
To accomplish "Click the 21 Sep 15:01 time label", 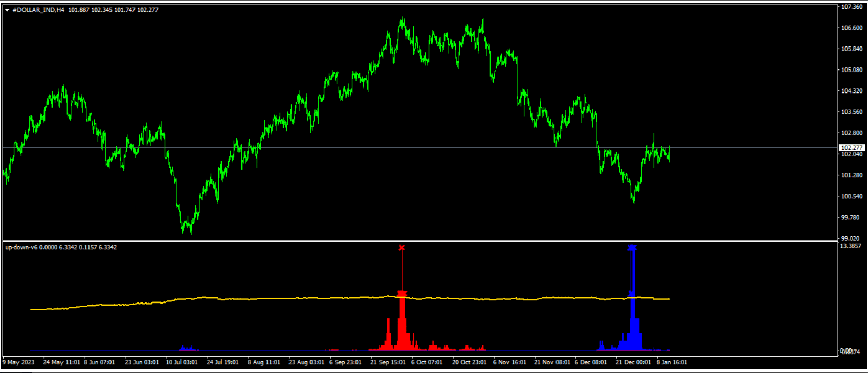I will pos(387,362).
